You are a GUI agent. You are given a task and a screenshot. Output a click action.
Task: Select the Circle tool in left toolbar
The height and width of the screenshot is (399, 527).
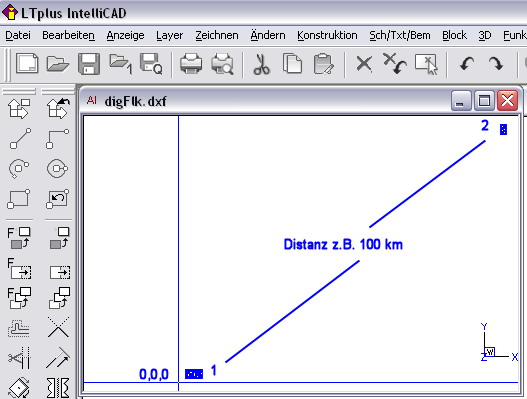pos(57,168)
